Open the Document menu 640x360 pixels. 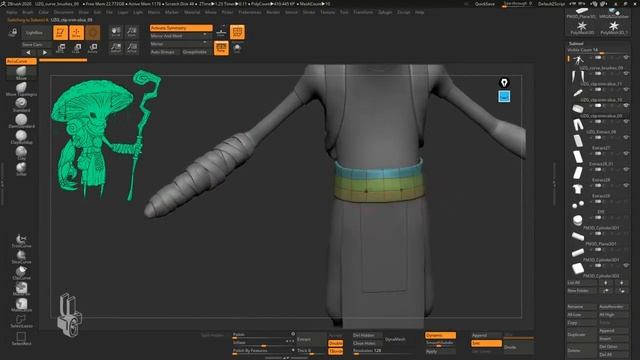(64, 12)
